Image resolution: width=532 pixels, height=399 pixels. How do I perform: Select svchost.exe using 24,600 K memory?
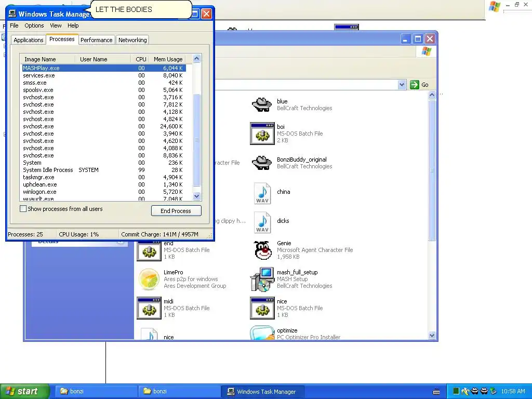click(x=104, y=126)
